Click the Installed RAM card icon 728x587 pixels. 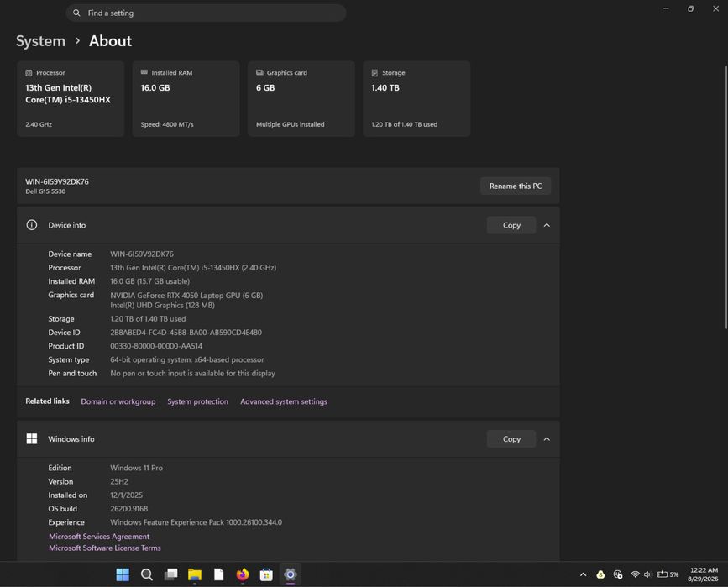click(x=144, y=72)
